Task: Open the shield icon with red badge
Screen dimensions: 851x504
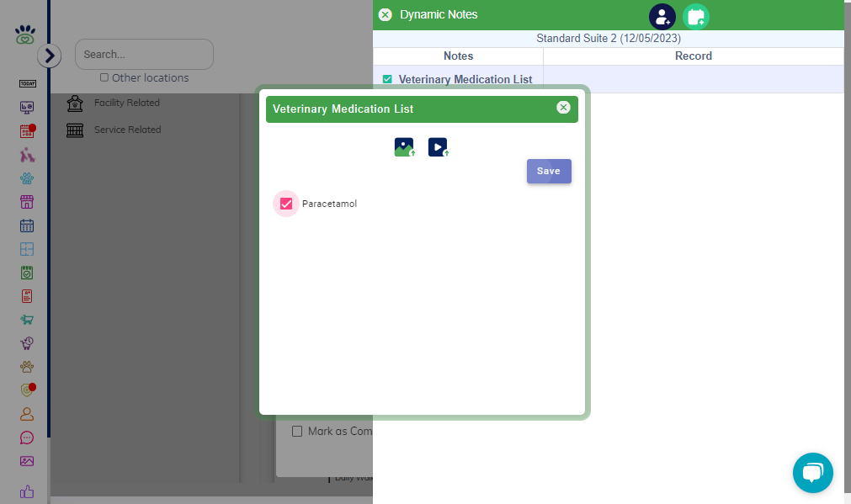Action: point(27,390)
